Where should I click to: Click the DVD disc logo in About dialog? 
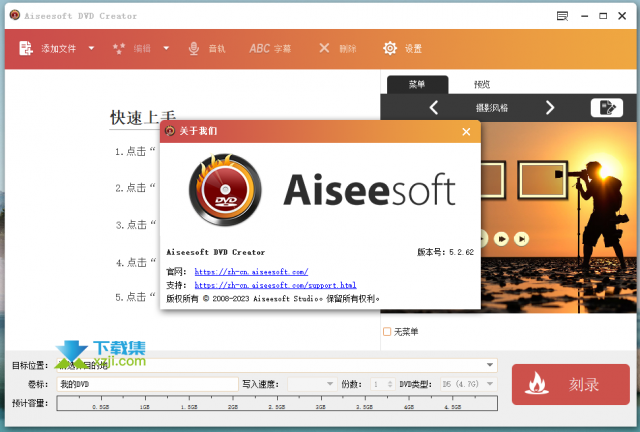click(225, 190)
